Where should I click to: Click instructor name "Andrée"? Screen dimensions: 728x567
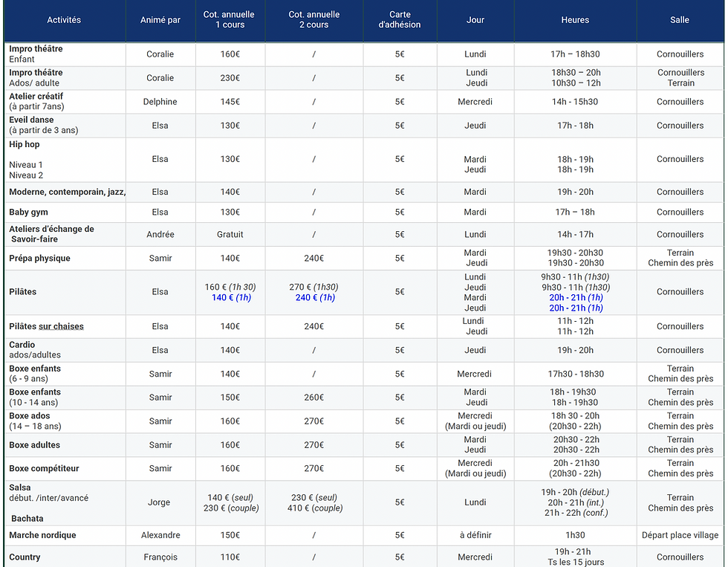point(160,235)
